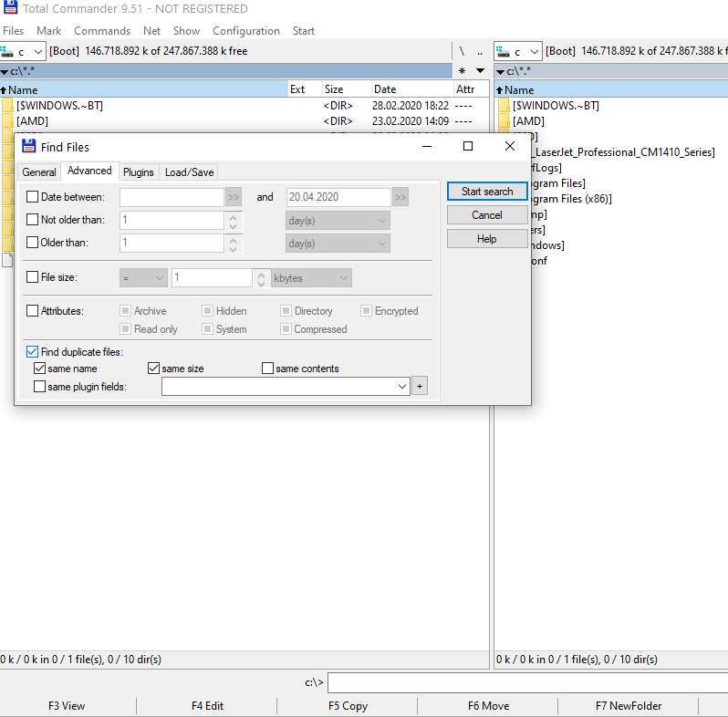728x717 pixels.
Task: Open the same plugin fields combo box
Action: pyautogui.click(x=286, y=387)
